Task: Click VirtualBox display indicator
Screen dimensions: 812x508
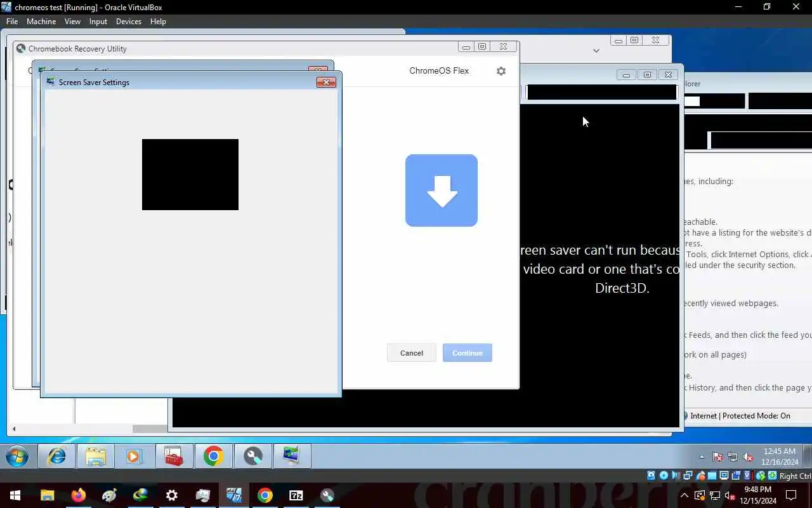Action: point(724,476)
